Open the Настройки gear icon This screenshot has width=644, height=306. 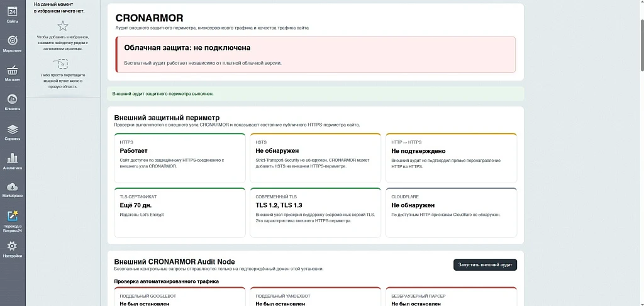[13, 246]
